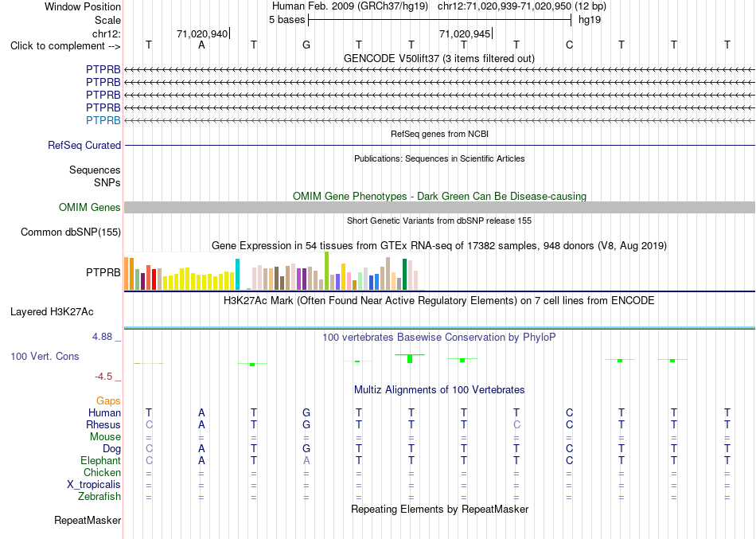Select the Mouse alignment row label
Screen dimensions: 756x539
(x=105, y=437)
